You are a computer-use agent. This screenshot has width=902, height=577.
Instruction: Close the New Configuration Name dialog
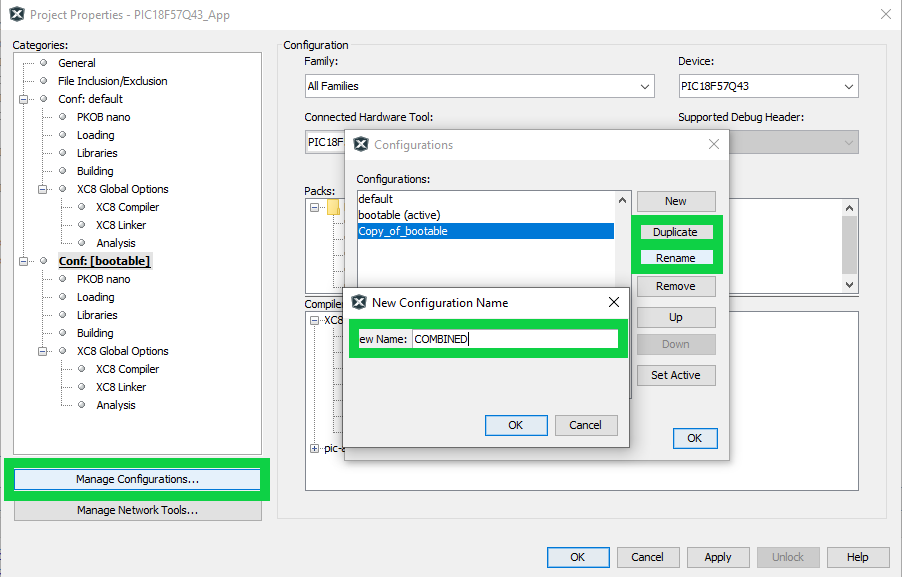(x=614, y=302)
